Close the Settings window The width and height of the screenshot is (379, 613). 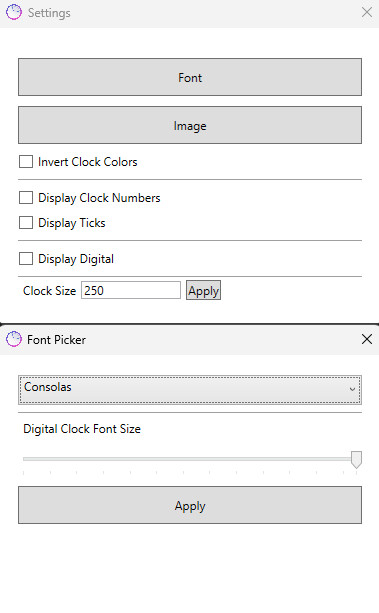366,12
